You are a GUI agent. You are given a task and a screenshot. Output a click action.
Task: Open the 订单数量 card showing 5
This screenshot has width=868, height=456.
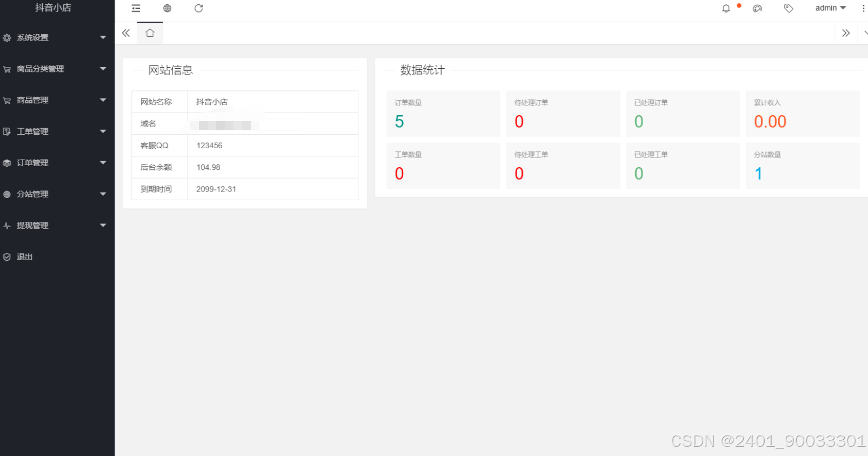tap(443, 114)
